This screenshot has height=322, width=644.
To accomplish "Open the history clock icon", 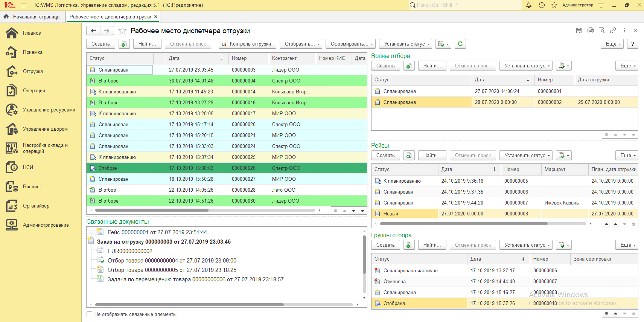I will [x=542, y=5].
